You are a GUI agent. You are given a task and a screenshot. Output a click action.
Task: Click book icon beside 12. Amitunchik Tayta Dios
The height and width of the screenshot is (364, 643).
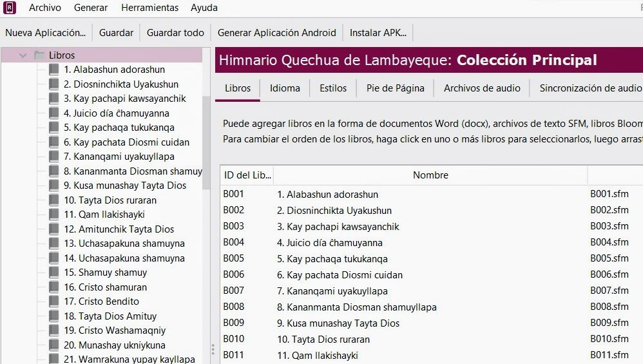pyautogui.click(x=53, y=229)
